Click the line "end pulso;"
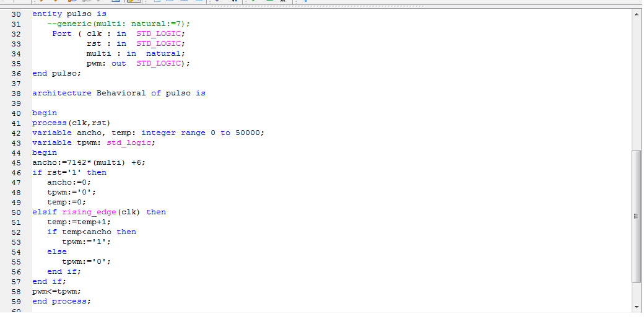This screenshot has width=644, height=332. tap(57, 73)
